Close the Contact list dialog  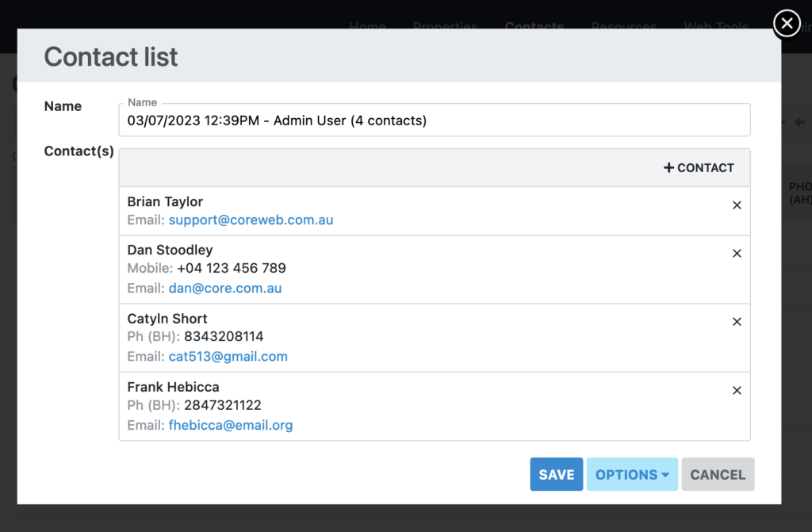[786, 24]
